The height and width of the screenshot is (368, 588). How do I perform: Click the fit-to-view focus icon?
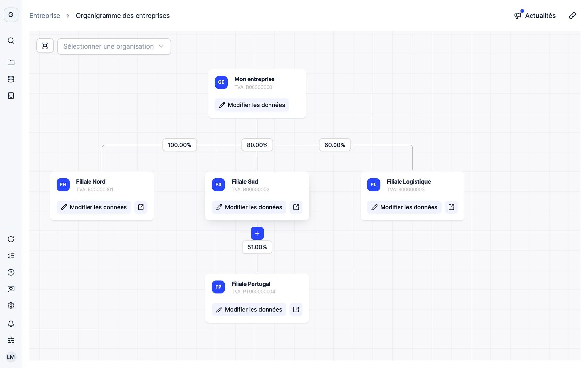click(x=45, y=45)
